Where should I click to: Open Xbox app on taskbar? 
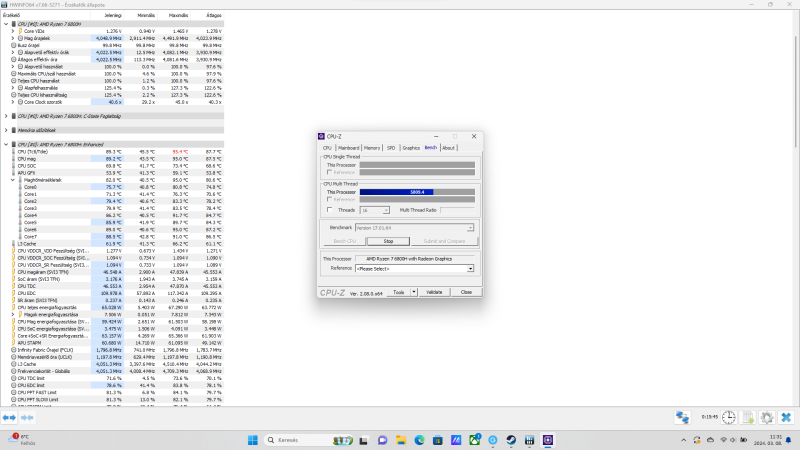pos(474,440)
